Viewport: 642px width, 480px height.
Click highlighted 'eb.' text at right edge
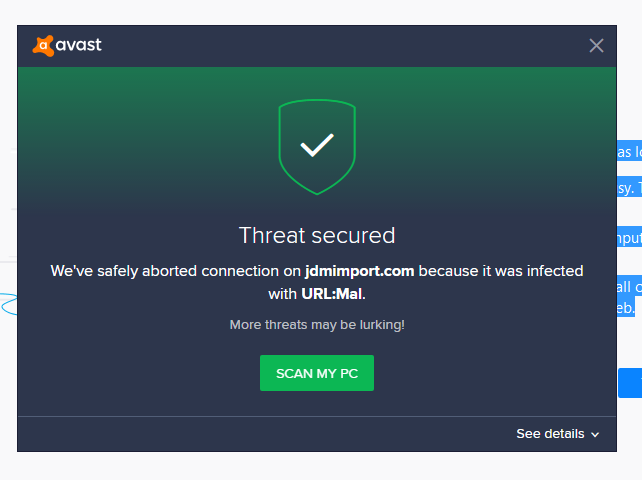626,307
